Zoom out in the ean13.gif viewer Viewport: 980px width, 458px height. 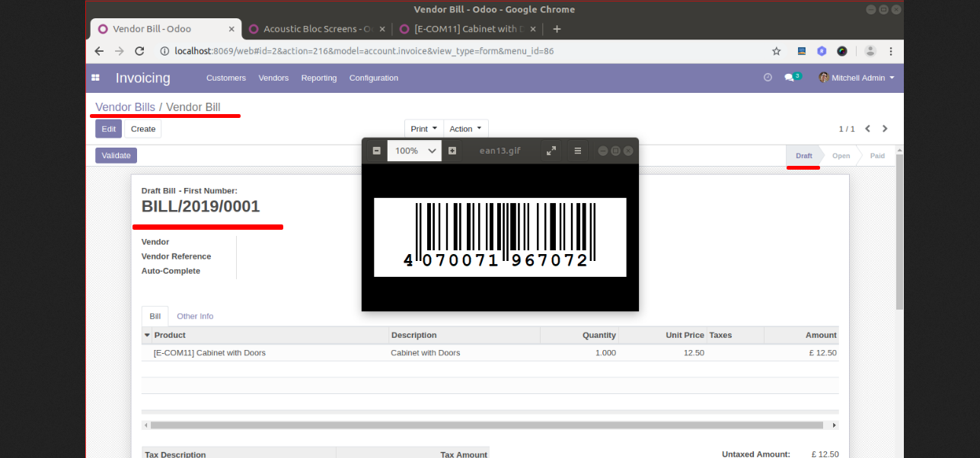(376, 151)
